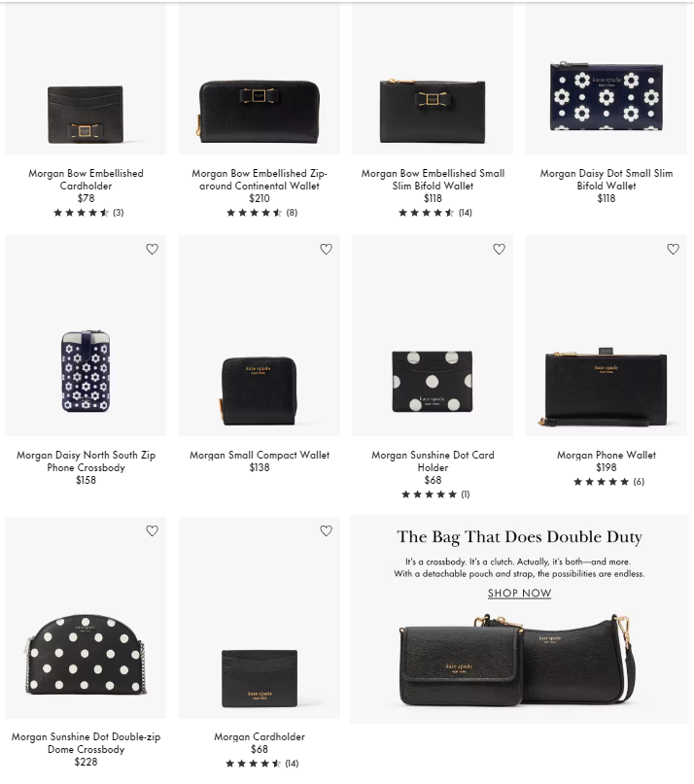Click the double duty bag banner image

[x=519, y=659]
